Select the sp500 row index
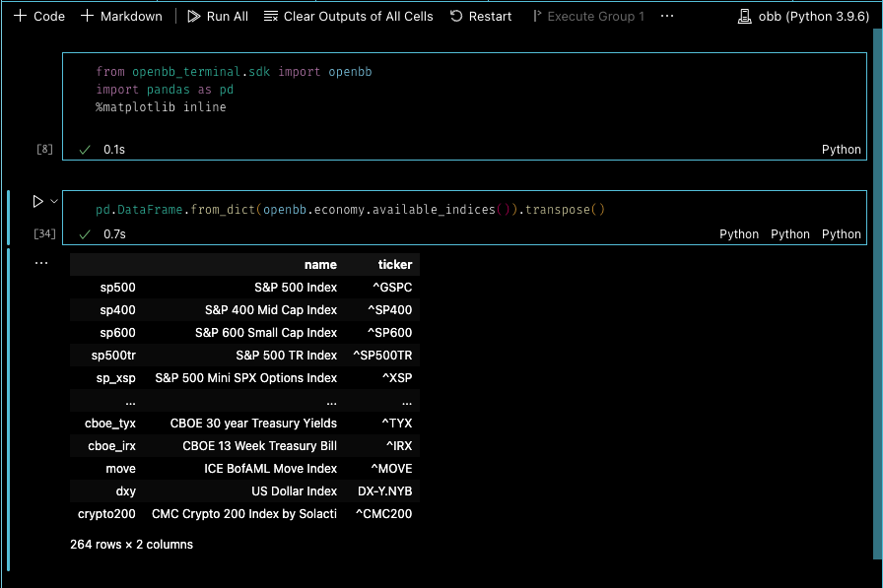Image resolution: width=883 pixels, height=588 pixels. point(117,288)
